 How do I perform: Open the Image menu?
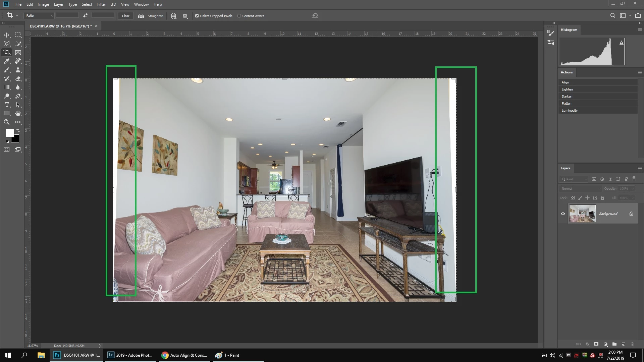click(43, 4)
